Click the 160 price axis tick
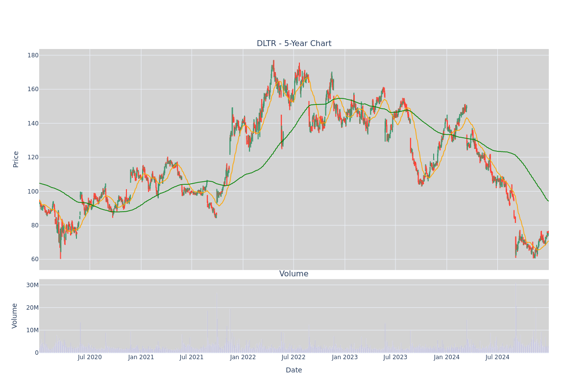 point(33,89)
